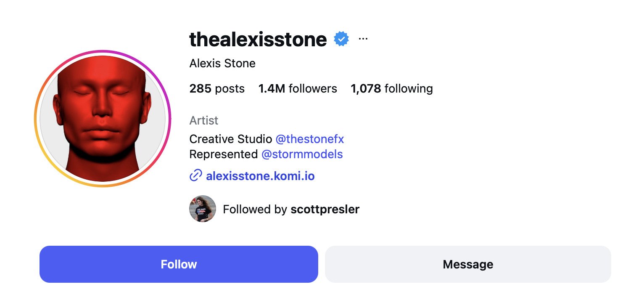The image size is (644, 308).
Task: View the story from the profile picture
Action: pyautogui.click(x=103, y=119)
